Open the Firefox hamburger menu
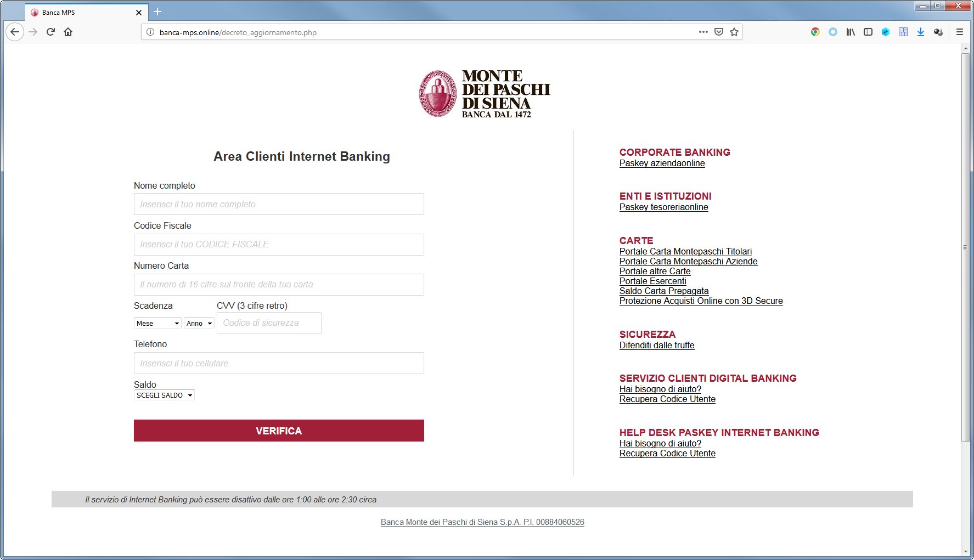This screenshot has height=560, width=974. (960, 32)
